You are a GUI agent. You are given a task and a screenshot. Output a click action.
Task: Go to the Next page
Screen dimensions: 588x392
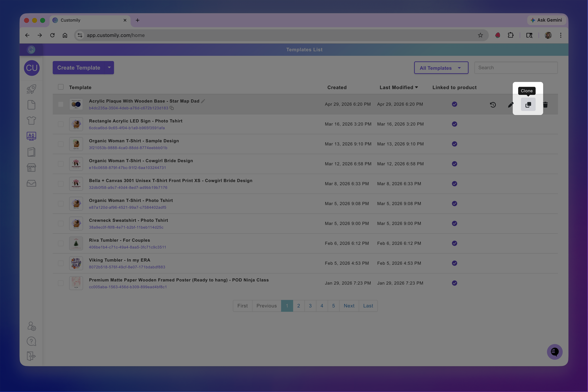pyautogui.click(x=349, y=306)
